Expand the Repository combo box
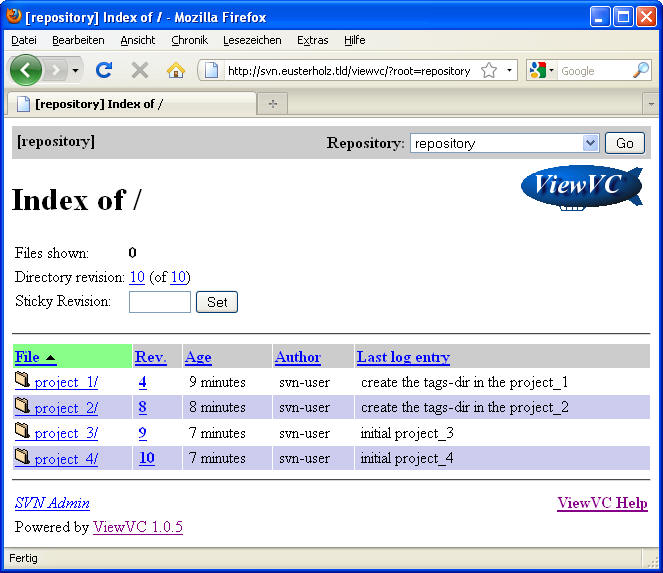 589,143
